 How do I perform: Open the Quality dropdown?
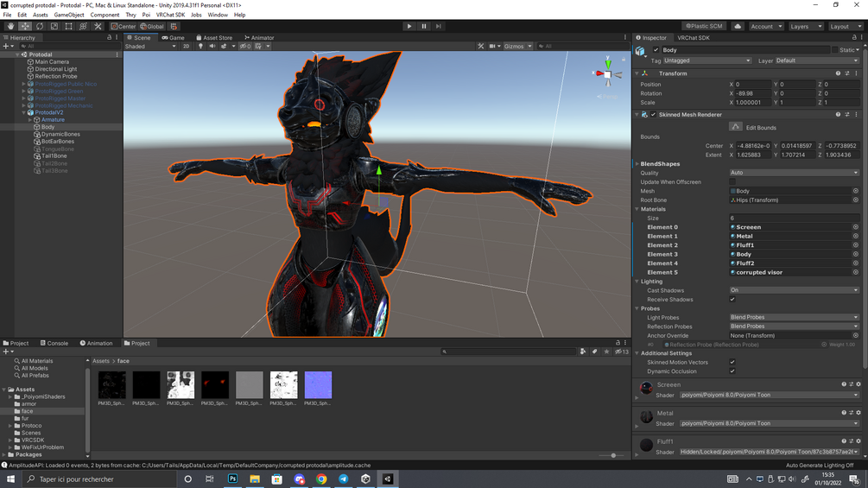point(794,173)
